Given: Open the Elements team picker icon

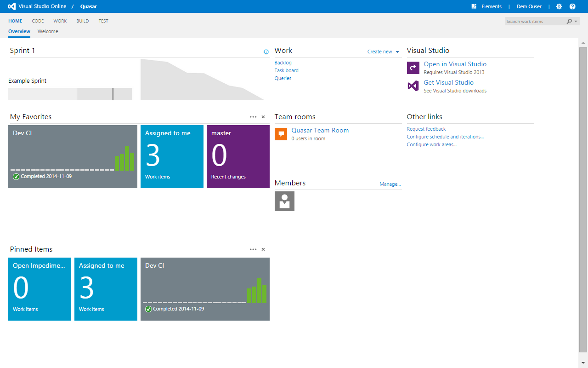Looking at the screenshot, I should [x=474, y=6].
